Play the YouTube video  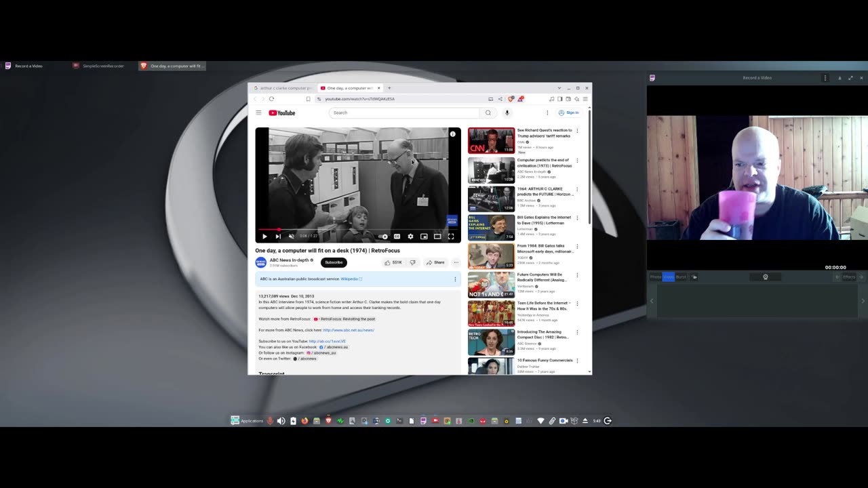pos(264,237)
